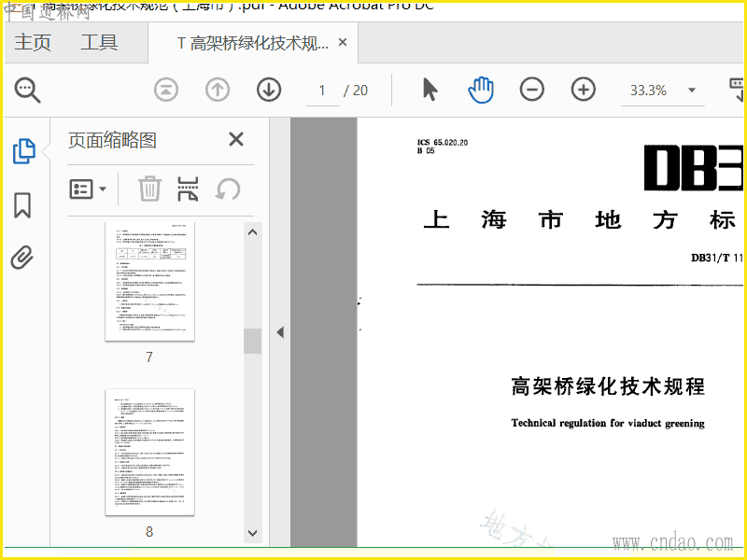Click the 33.3% zoom value field

(649, 90)
